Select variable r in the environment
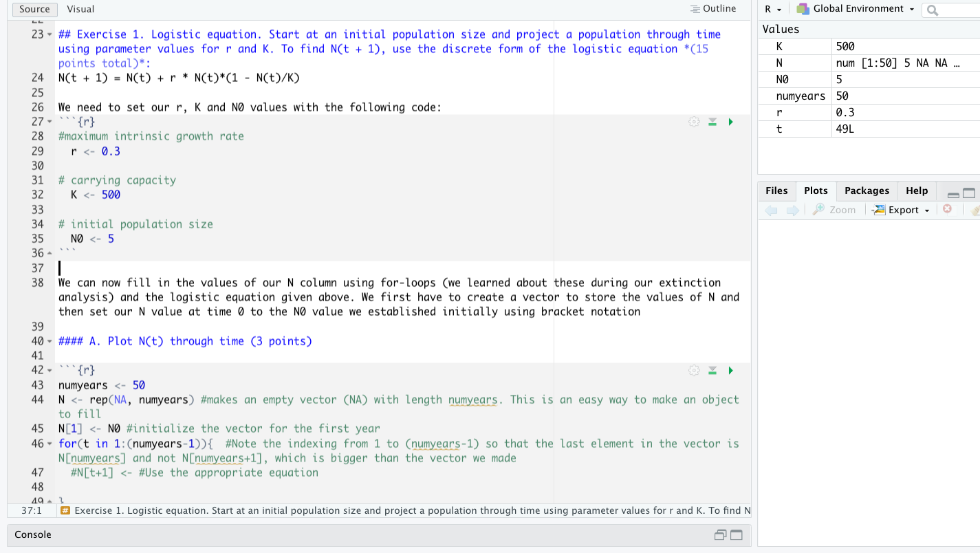Viewport: 980px width, 553px height. click(778, 112)
